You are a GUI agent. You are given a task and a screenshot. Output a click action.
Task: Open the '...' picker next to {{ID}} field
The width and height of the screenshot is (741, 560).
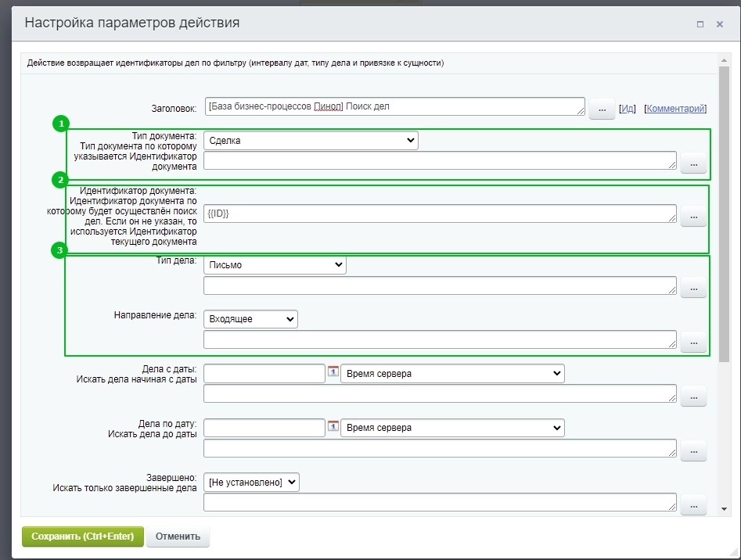[693, 217]
